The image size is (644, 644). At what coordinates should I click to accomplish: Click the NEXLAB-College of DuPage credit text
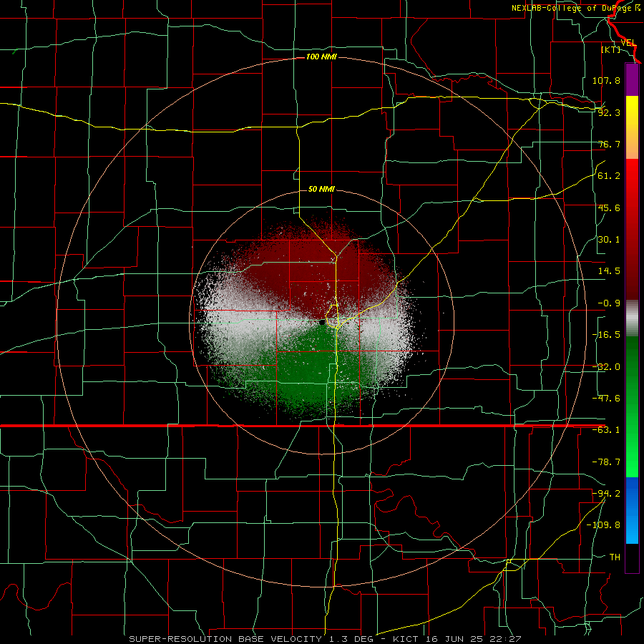pos(575,8)
